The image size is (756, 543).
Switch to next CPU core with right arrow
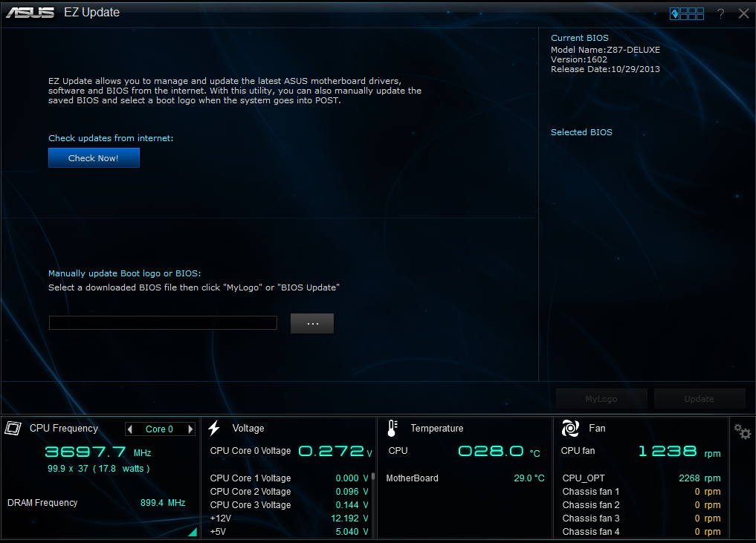pyautogui.click(x=190, y=429)
